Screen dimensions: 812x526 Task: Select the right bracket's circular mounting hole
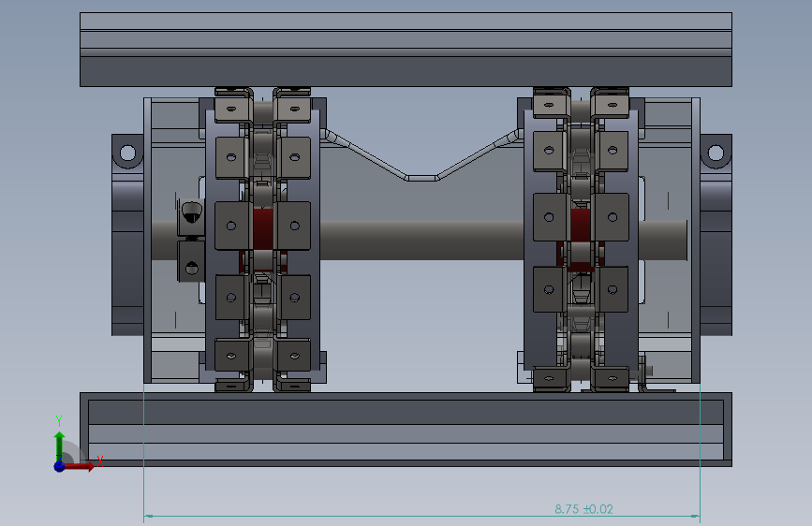tap(716, 153)
